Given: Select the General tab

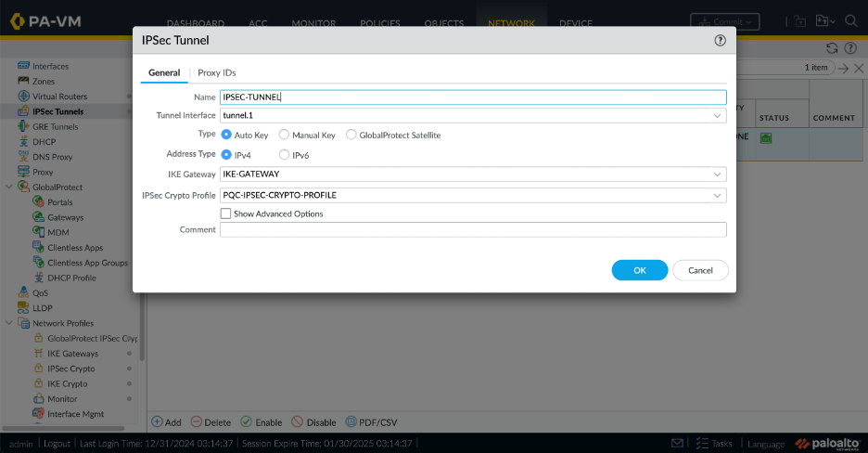Looking at the screenshot, I should click(164, 72).
